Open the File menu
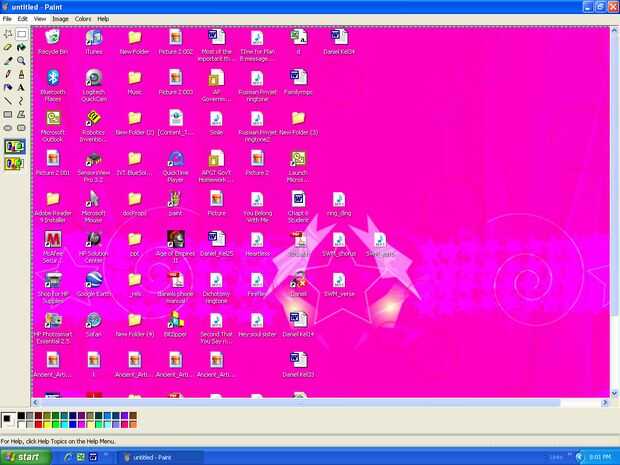The width and height of the screenshot is (620, 465). click(7, 19)
